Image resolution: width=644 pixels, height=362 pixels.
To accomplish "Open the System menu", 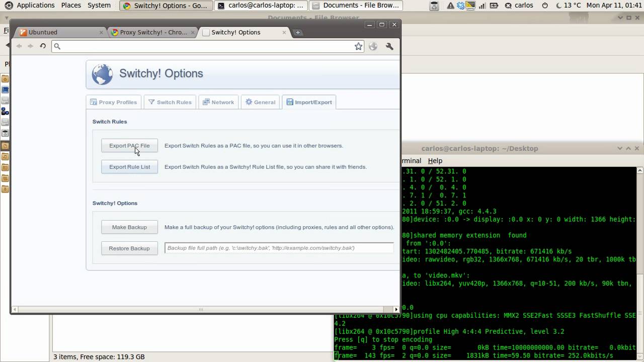I will [99, 6].
